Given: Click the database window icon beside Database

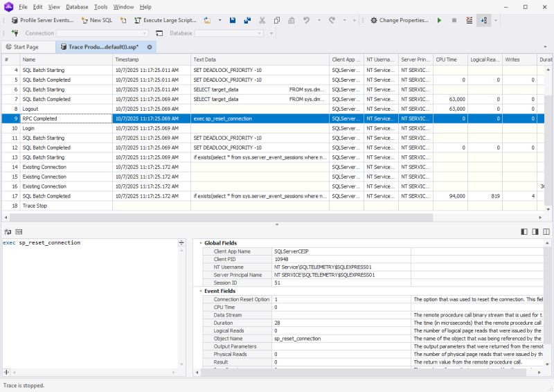Looking at the screenshot, I should point(159,33).
